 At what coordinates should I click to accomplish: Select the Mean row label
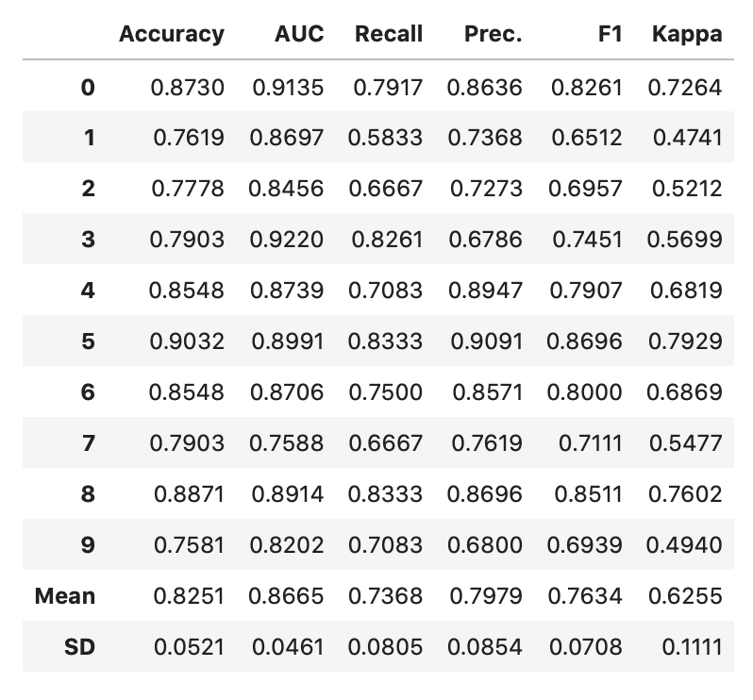point(65,596)
